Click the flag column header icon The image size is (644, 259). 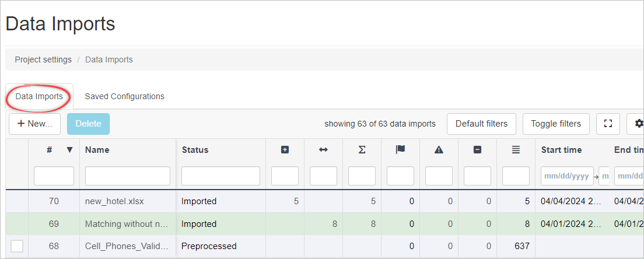tap(400, 150)
